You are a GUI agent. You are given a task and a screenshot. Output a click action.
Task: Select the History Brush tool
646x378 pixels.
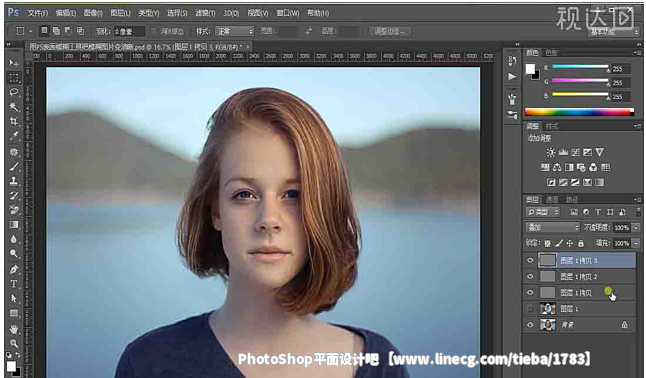(14, 195)
